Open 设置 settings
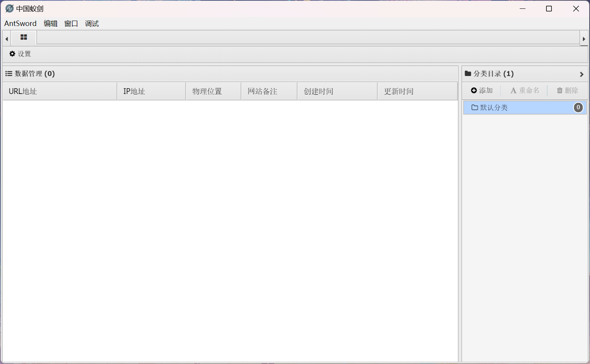This screenshot has width=590, height=364. (x=20, y=54)
